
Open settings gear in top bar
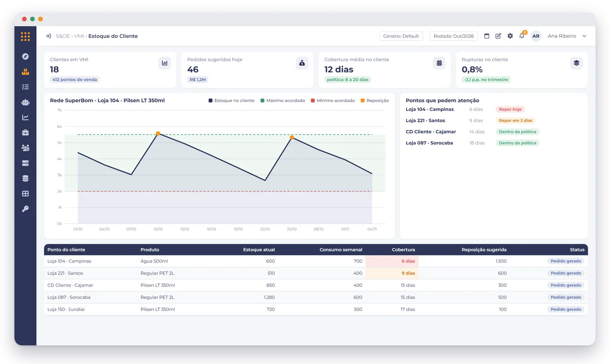[x=510, y=36]
